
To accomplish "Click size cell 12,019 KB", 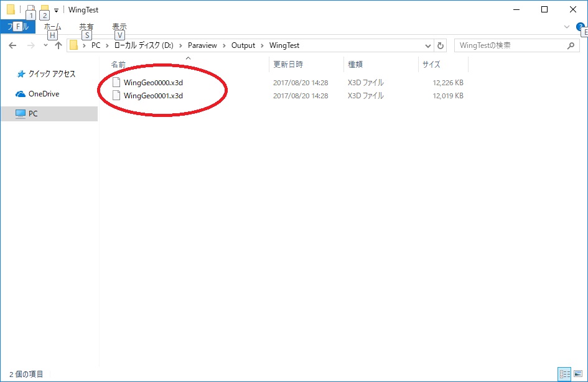I will pos(448,96).
